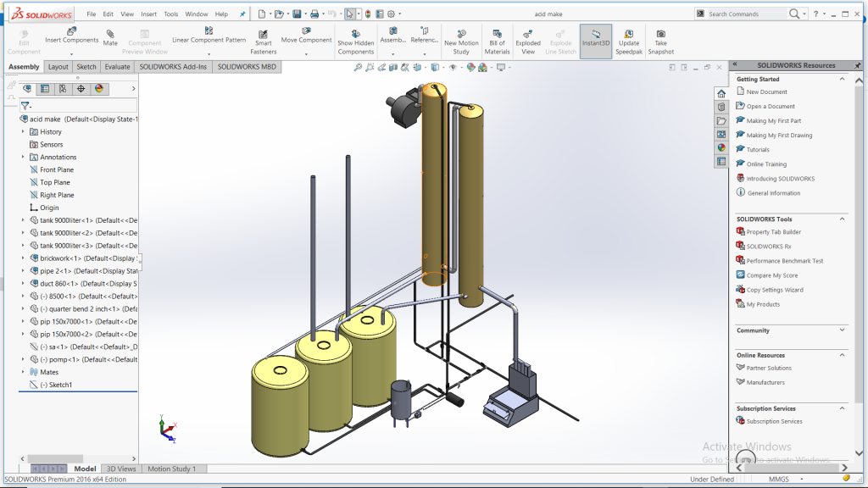
Task: Click the Mate tool icon
Action: 110,34
